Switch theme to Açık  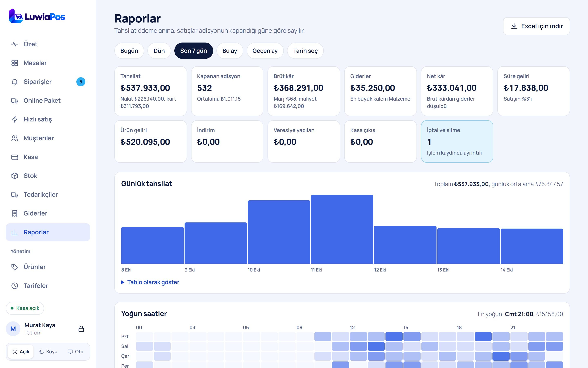(x=21, y=352)
